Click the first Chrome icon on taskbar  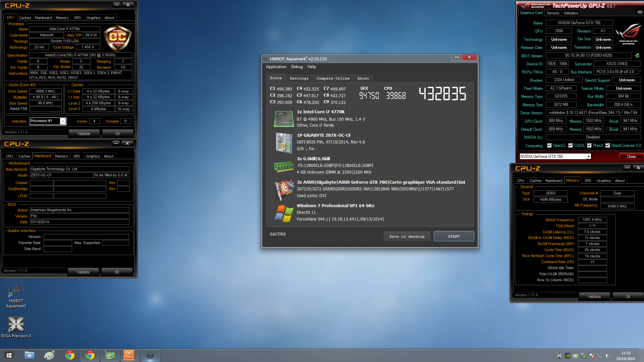(70, 355)
